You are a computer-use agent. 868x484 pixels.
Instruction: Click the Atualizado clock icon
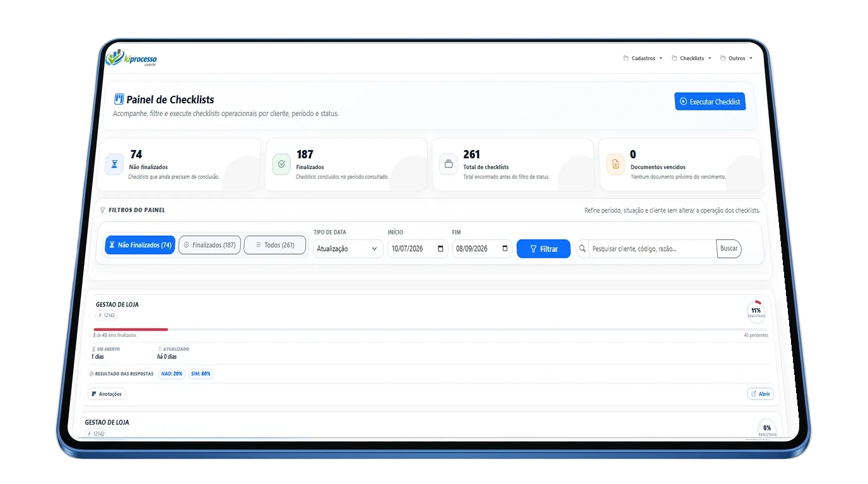tap(160, 349)
